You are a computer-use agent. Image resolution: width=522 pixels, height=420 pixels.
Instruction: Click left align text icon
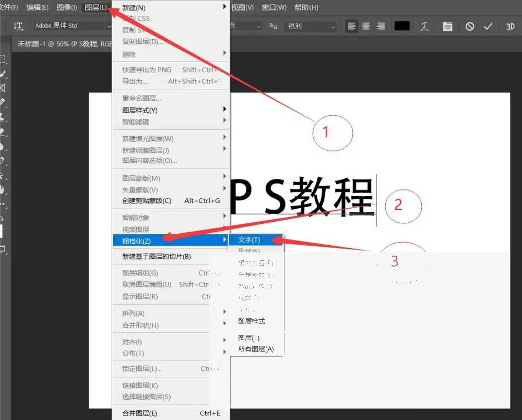pos(351,26)
